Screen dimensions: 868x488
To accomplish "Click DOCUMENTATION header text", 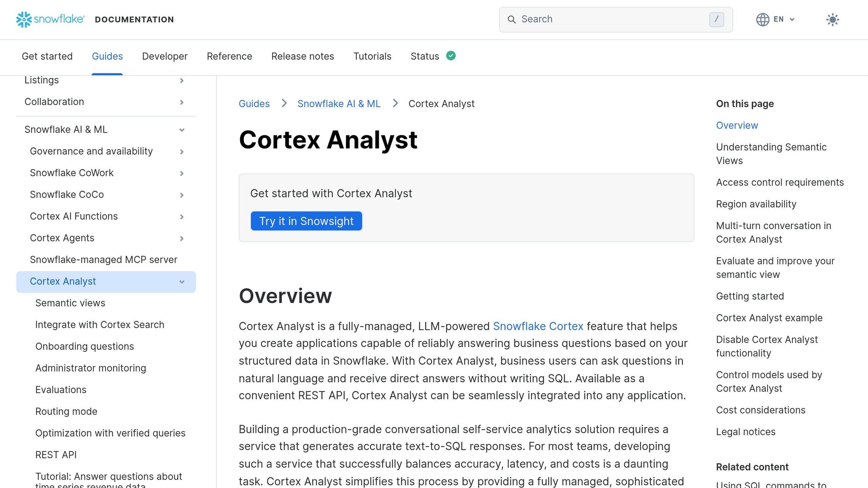I will point(134,19).
